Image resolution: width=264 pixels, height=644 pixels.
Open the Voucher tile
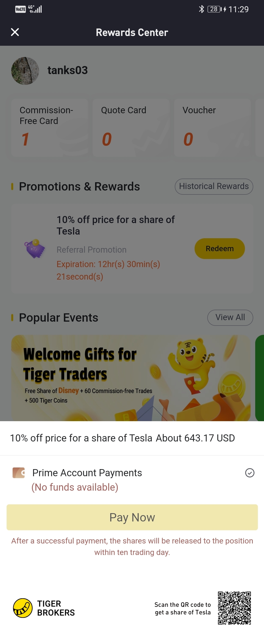[212, 127]
